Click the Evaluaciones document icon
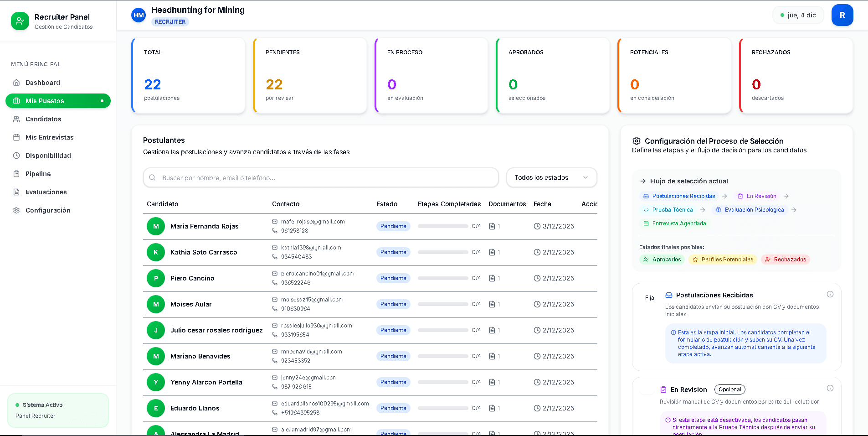Image resolution: width=868 pixels, height=436 pixels. pos(16,192)
